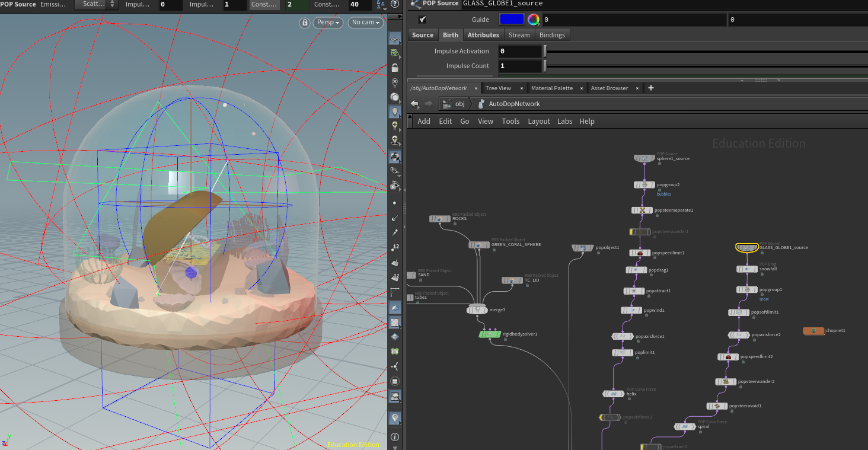Toggle the display materials checker-sphere icon

click(395, 157)
